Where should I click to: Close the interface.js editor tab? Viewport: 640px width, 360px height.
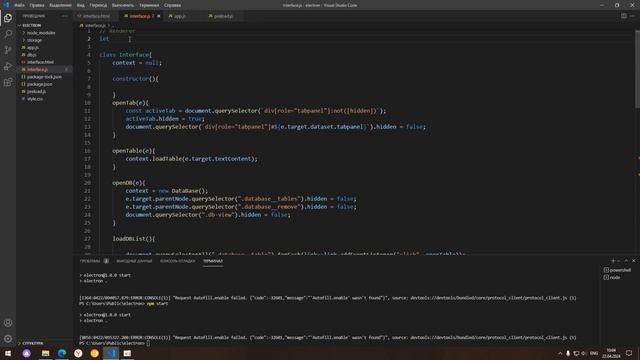(x=159, y=16)
